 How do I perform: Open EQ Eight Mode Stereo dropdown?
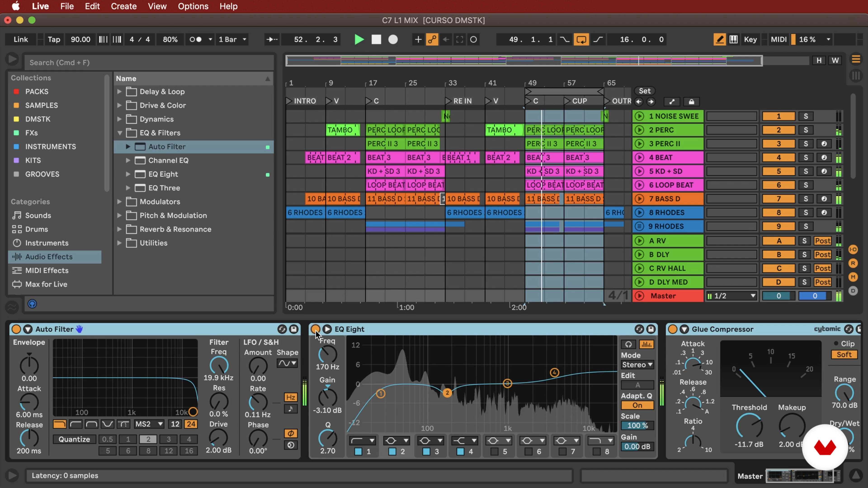tap(637, 365)
